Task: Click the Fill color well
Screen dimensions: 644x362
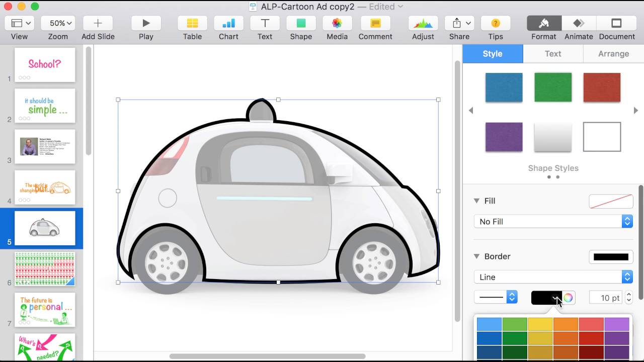Action: pyautogui.click(x=611, y=201)
